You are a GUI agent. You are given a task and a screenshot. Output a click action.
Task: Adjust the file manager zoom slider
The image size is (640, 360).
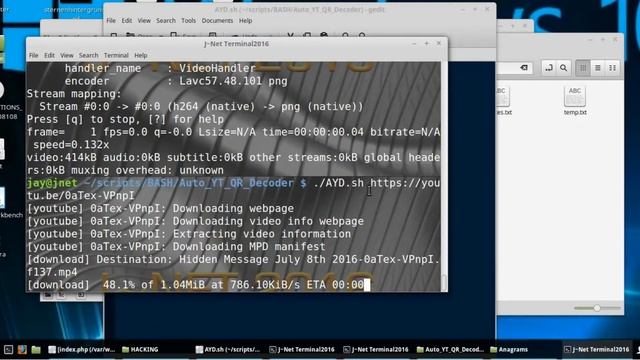click(x=597, y=308)
